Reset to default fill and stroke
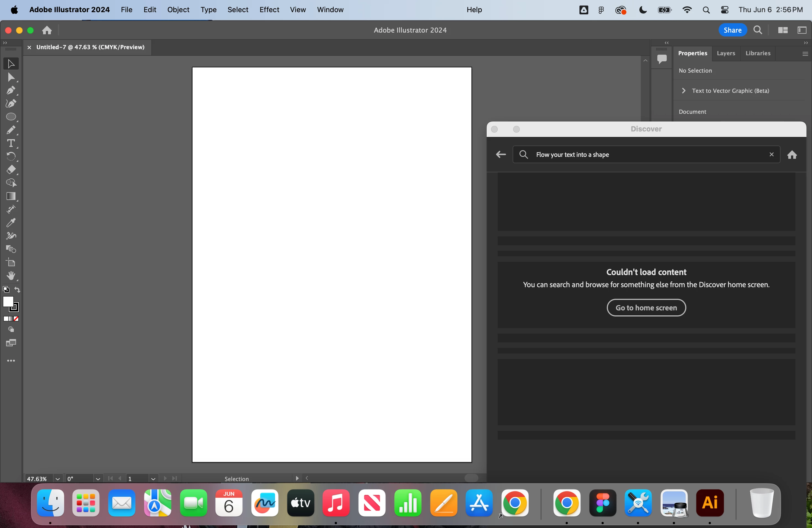Image resolution: width=812 pixels, height=528 pixels. point(6,290)
